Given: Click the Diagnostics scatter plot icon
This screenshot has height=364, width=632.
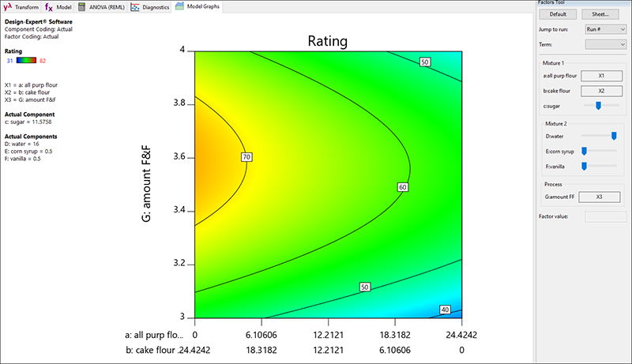Looking at the screenshot, I should (x=136, y=6).
